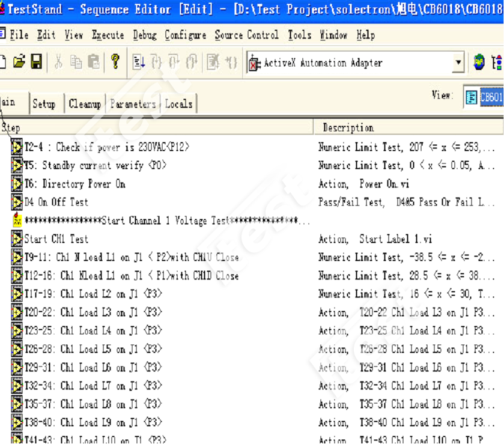
Task: Select the D4 On Off Test step
Action: [56, 202]
